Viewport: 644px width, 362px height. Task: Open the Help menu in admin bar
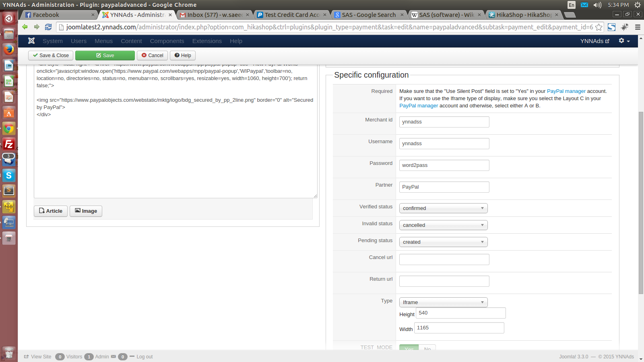[236, 41]
